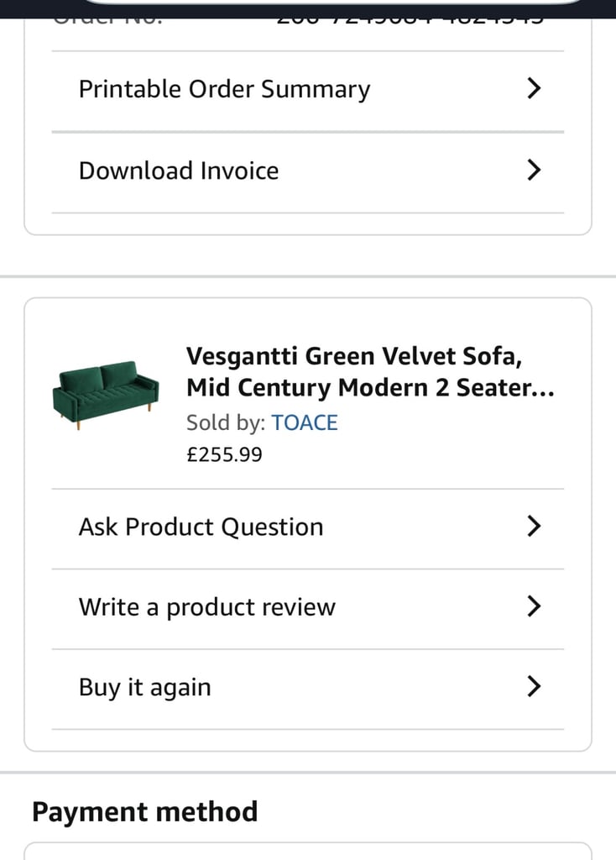Tap the Write a product review chevron
This screenshot has height=860, width=616.
[x=534, y=606]
